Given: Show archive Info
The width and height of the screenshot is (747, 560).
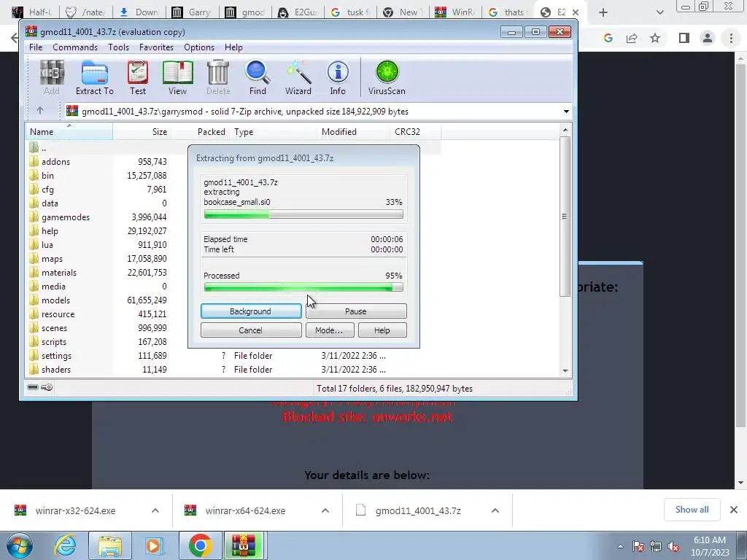Looking at the screenshot, I should point(338,77).
